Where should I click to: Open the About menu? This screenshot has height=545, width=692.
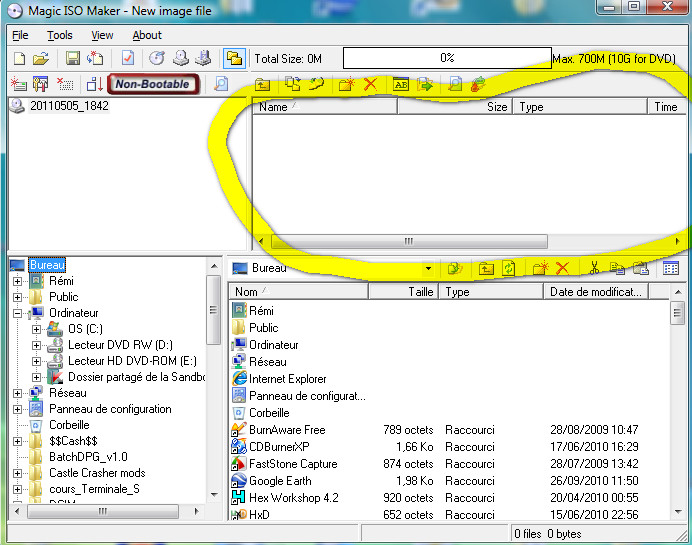pyautogui.click(x=147, y=35)
